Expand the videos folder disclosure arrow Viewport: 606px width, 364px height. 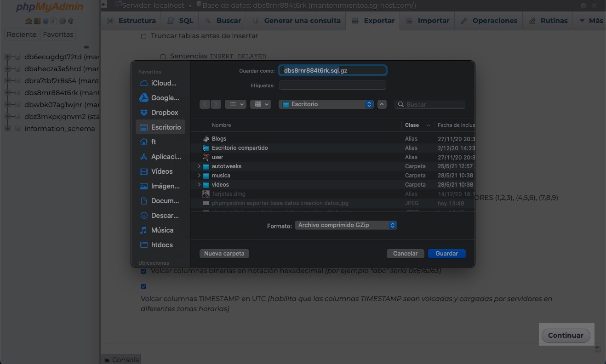(199, 185)
